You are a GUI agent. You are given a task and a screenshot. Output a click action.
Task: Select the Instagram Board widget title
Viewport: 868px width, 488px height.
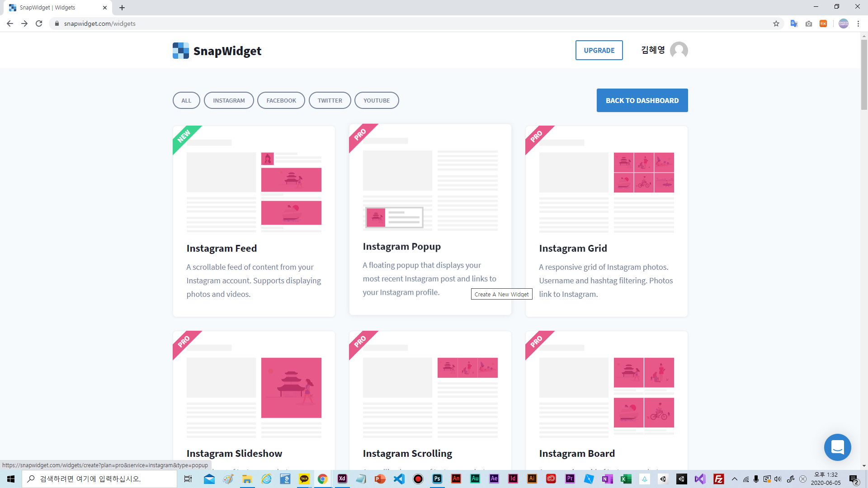click(577, 453)
